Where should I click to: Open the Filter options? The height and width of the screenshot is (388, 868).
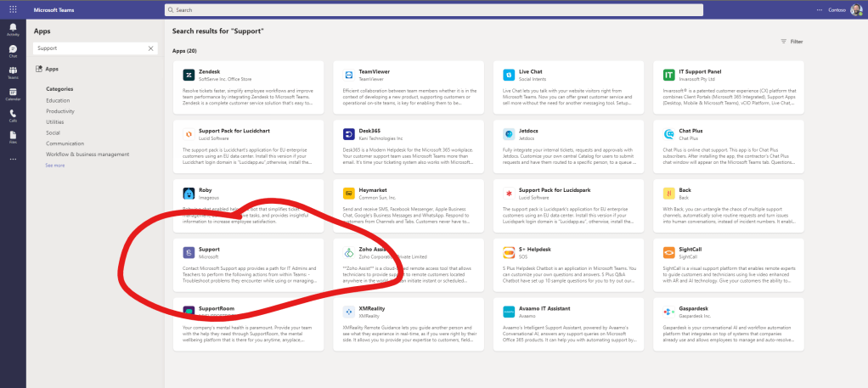(791, 41)
